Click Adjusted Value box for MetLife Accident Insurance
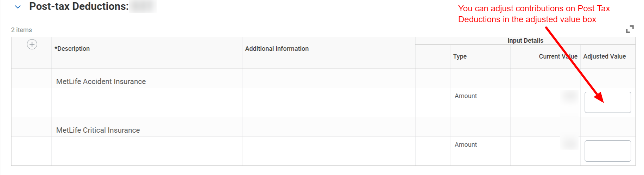644x175 pixels. tap(608, 102)
